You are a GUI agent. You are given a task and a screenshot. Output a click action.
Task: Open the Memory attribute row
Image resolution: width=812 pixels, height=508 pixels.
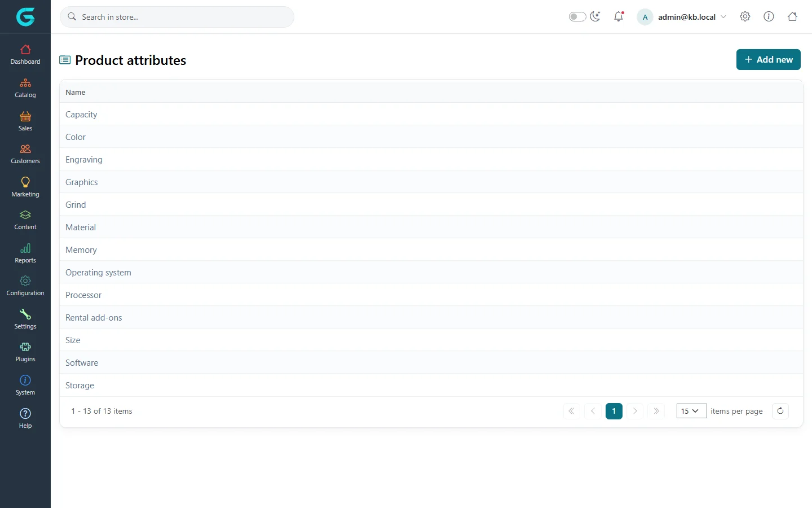(x=431, y=249)
